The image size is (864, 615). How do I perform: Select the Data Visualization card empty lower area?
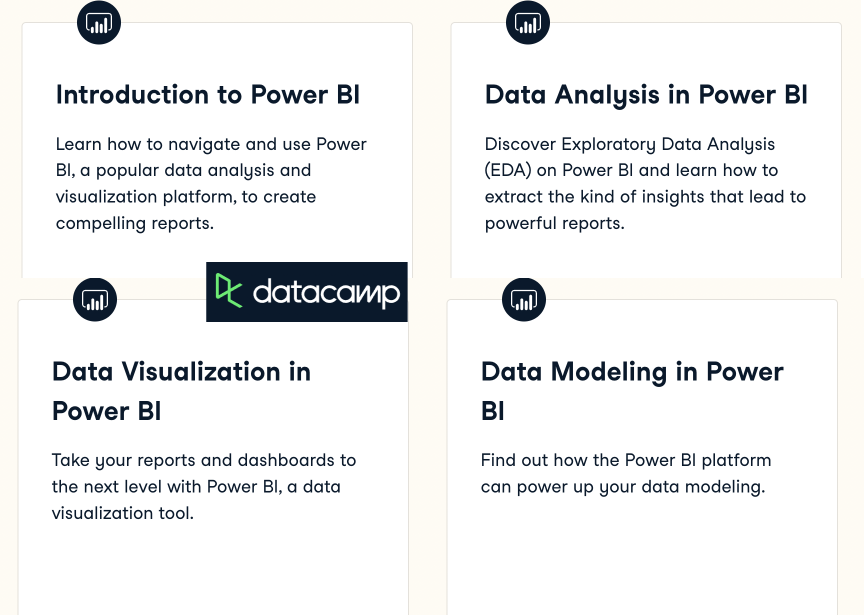[x=213, y=570]
